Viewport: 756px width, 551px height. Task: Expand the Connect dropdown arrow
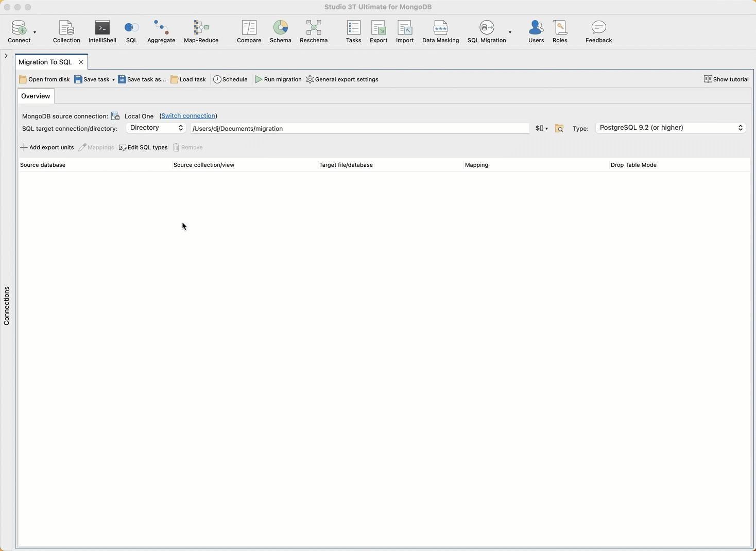pyautogui.click(x=35, y=32)
